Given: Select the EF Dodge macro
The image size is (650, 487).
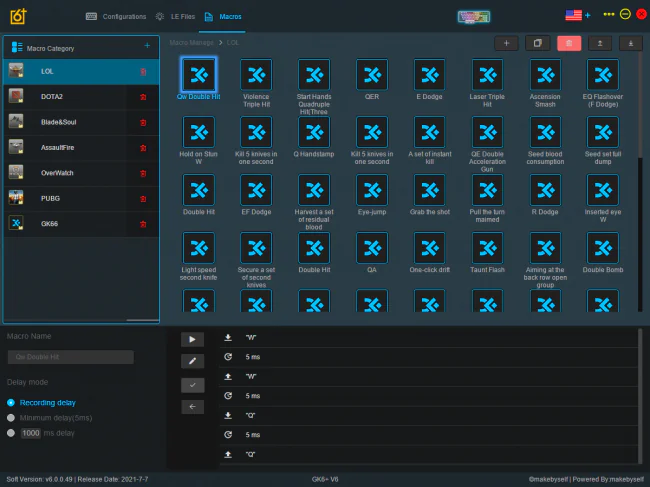Looking at the screenshot, I should 256,190.
